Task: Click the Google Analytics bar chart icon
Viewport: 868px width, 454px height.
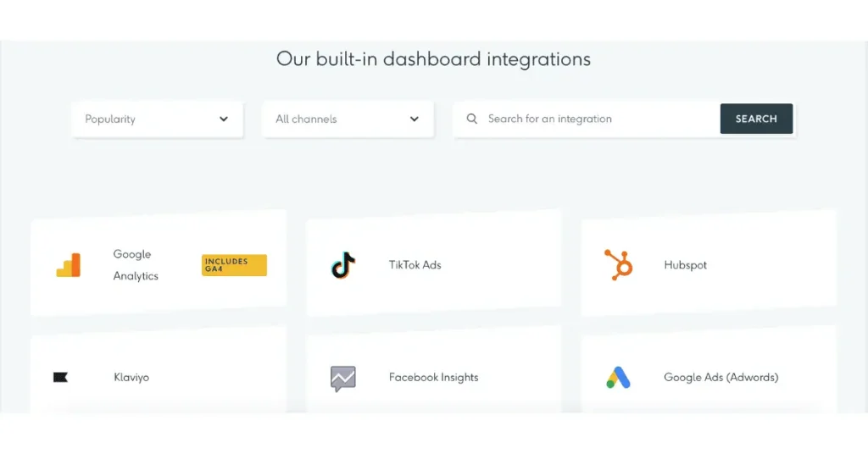Action: (69, 265)
